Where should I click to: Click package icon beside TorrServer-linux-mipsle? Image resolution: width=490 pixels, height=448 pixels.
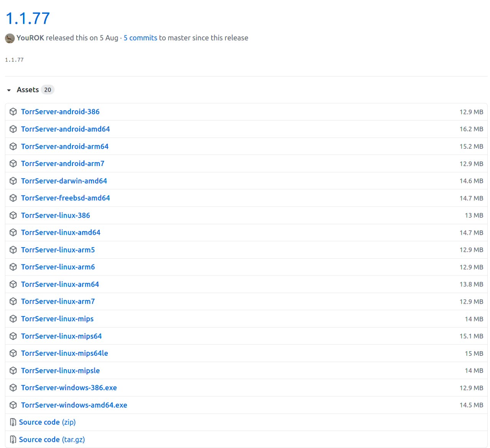[x=13, y=371]
